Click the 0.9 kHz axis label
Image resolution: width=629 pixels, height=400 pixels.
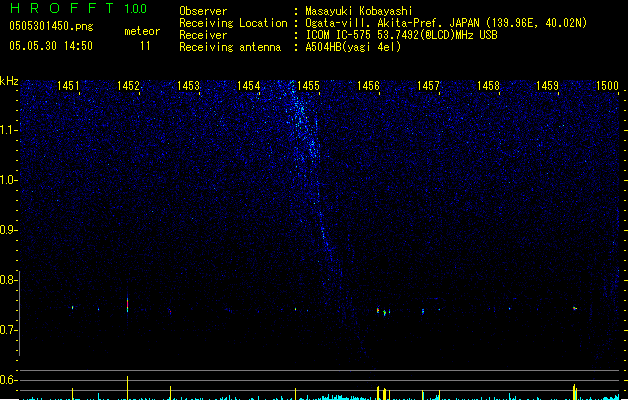[x=8, y=230]
